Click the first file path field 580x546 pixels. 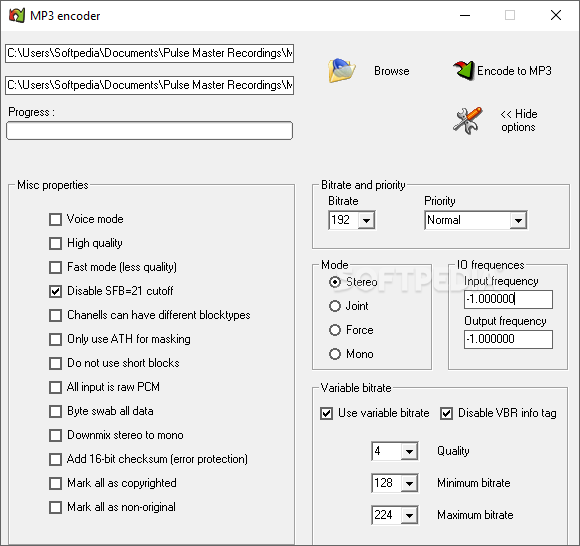pos(149,53)
